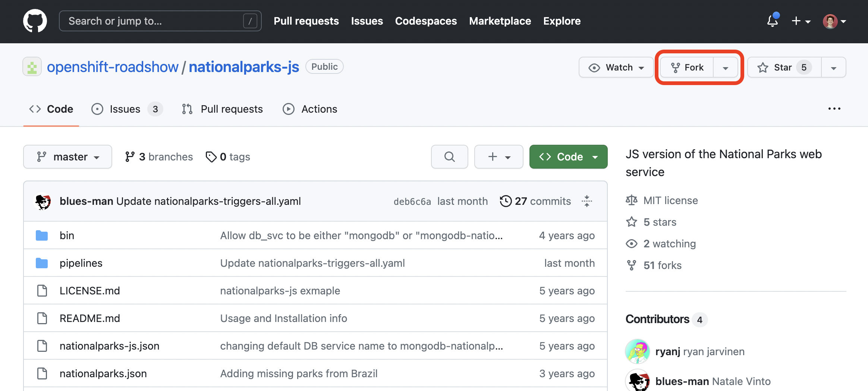Image resolution: width=868 pixels, height=391 pixels.
Task: Open 'Usage and Installation info' commit message
Action: click(284, 318)
